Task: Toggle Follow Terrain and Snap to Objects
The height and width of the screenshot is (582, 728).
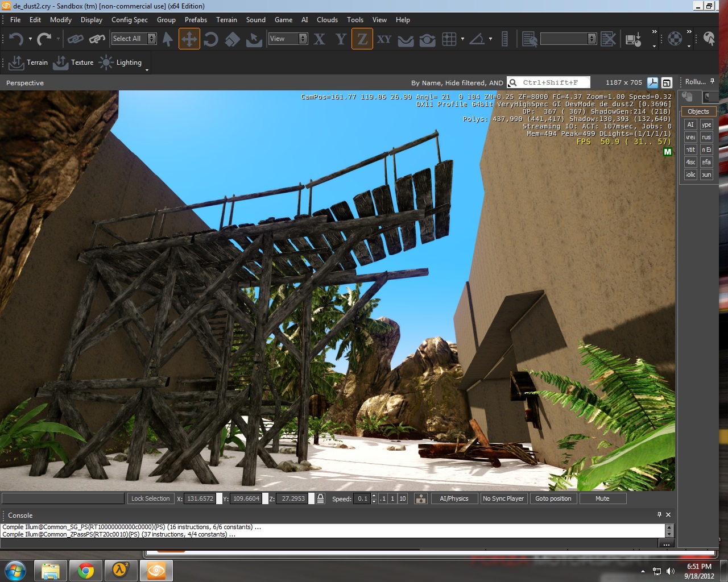Action: point(427,39)
